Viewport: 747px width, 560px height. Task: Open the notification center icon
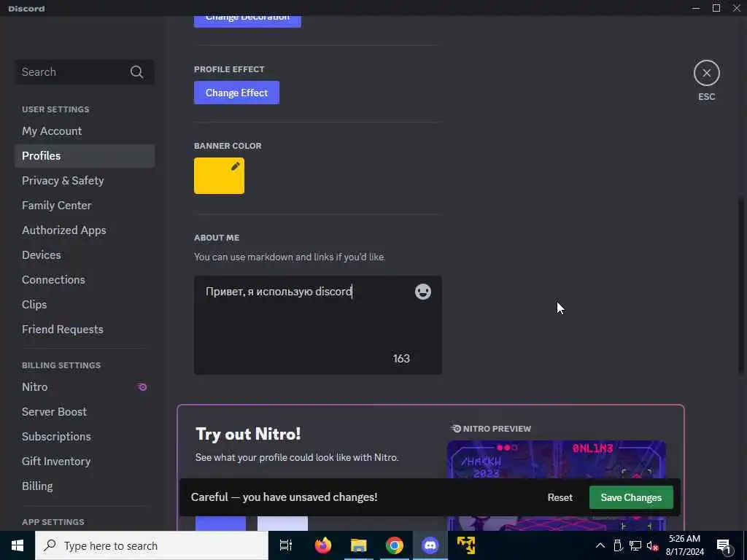724,545
